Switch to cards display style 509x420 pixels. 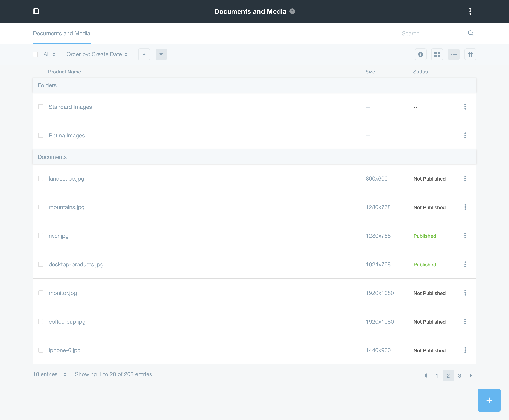pos(437,54)
